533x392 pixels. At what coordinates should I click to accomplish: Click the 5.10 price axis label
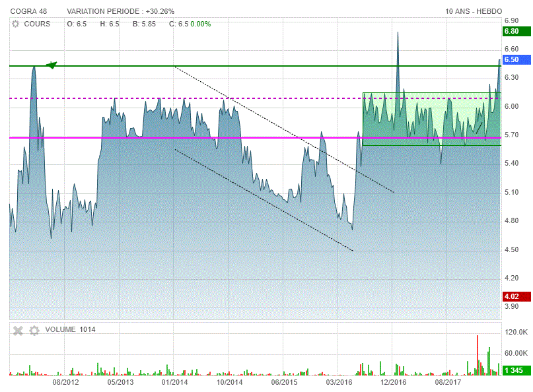click(x=512, y=193)
